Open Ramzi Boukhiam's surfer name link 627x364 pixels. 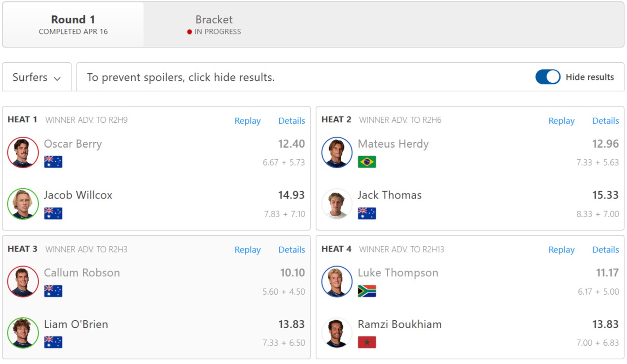399,324
